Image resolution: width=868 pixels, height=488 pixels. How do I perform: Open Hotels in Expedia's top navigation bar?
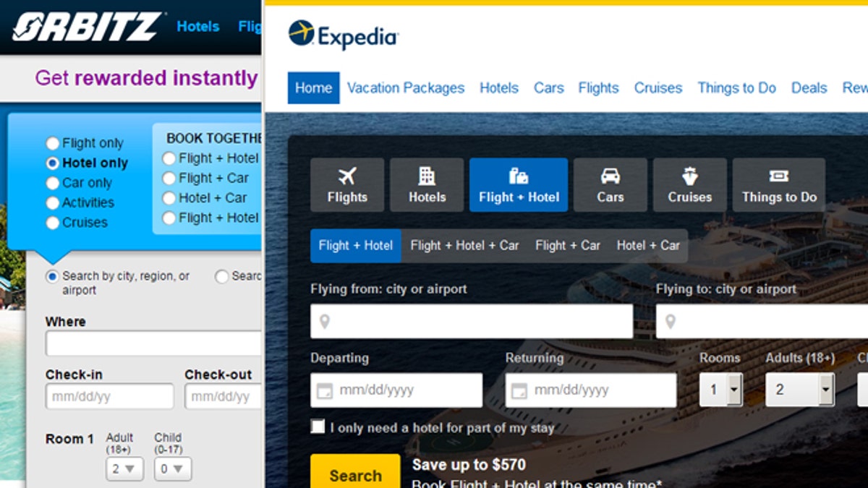pos(499,88)
